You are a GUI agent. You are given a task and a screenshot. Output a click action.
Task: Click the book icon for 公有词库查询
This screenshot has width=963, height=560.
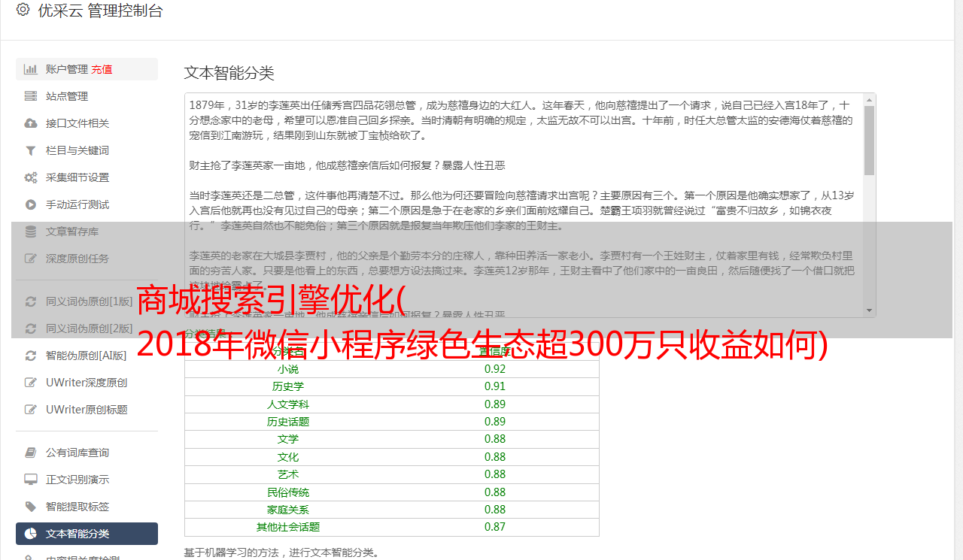coord(31,453)
